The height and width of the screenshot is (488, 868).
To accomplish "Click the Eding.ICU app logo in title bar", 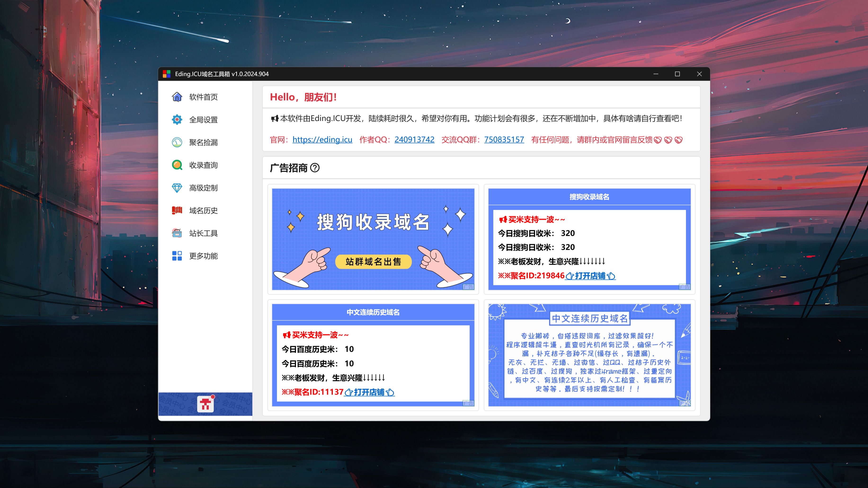I will pos(167,74).
